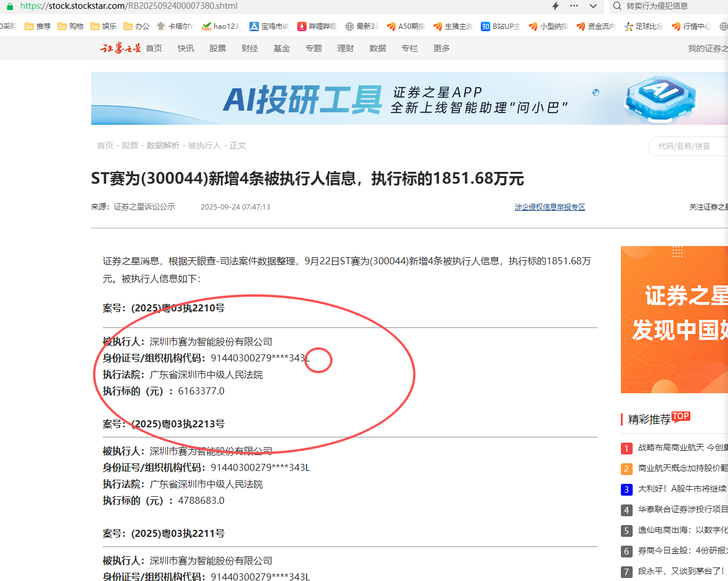Focus the 代码/名称/拼音 stock search field
This screenshot has width=728, height=581.
pyautogui.click(x=689, y=146)
